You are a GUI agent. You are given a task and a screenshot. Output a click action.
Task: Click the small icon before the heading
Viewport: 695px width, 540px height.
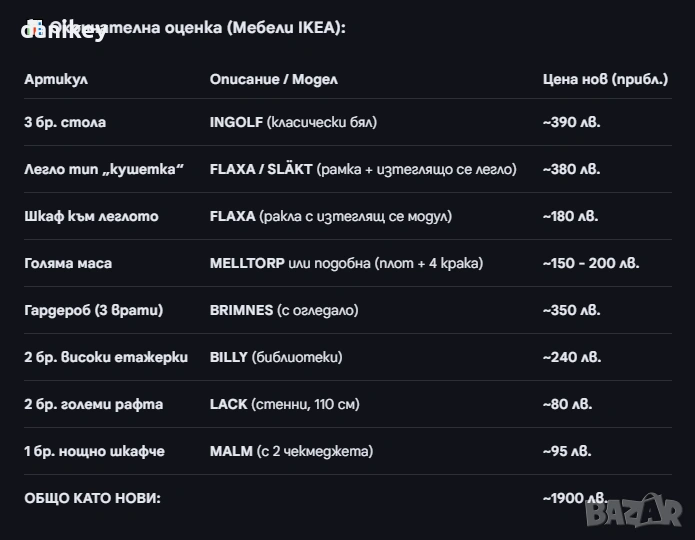click(x=34, y=24)
